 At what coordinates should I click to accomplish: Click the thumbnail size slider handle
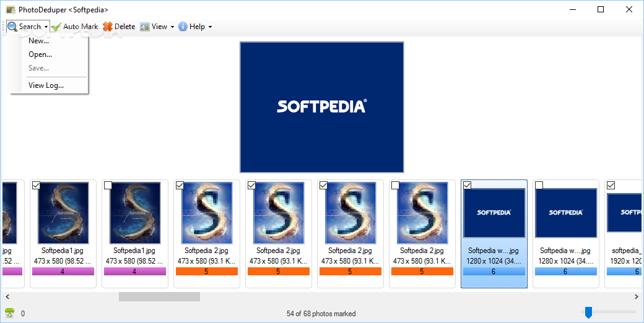[x=588, y=312]
